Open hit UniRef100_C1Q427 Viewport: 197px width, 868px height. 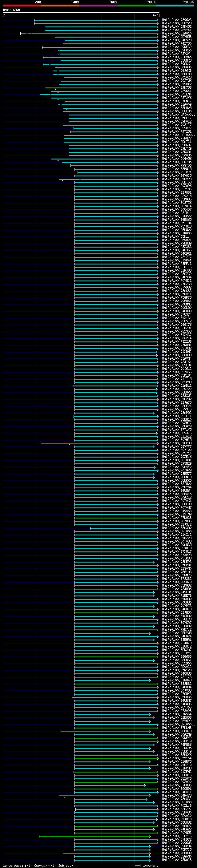pos(176,826)
